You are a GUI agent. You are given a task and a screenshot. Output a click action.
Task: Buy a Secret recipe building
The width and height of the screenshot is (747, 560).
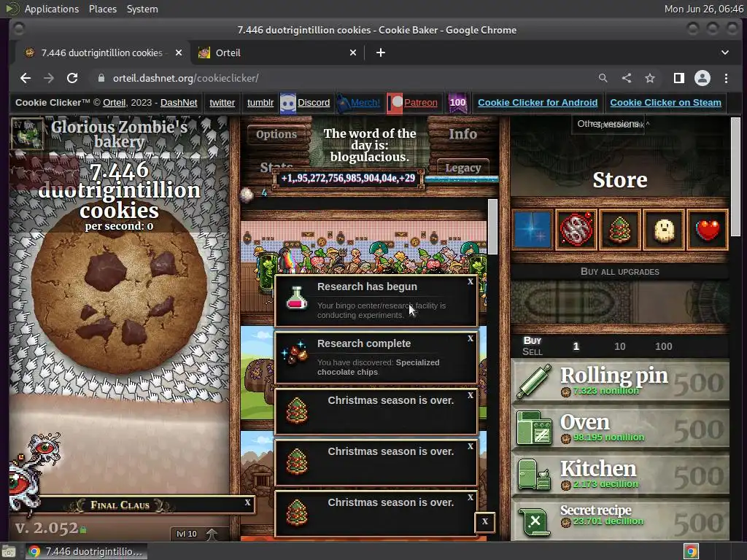[620, 520]
